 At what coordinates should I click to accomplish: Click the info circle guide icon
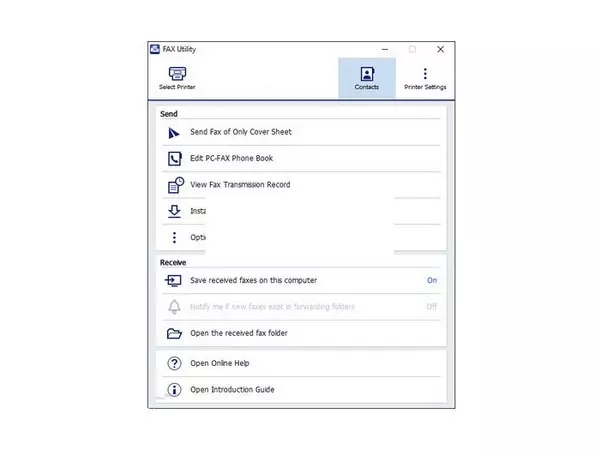pyautogui.click(x=174, y=389)
